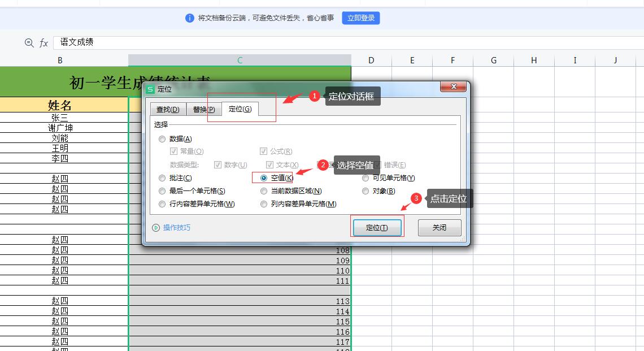
Task: Select 最后一个单元格(S) radio option
Action: coord(162,191)
